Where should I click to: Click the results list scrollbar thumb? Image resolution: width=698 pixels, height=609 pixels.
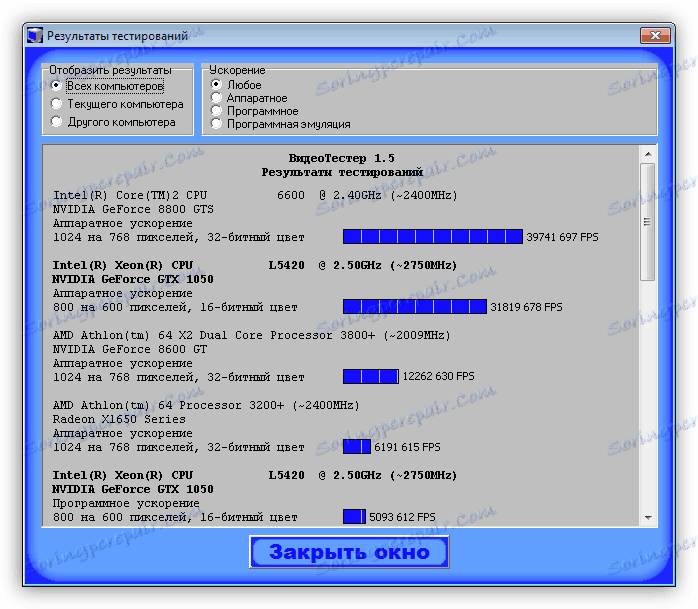[648, 221]
